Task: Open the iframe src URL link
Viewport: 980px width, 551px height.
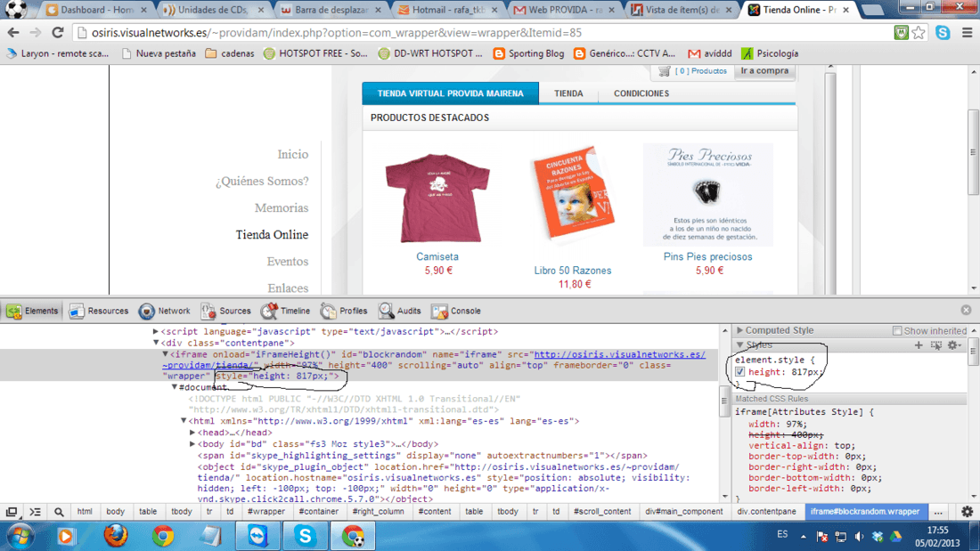Action: [x=620, y=354]
